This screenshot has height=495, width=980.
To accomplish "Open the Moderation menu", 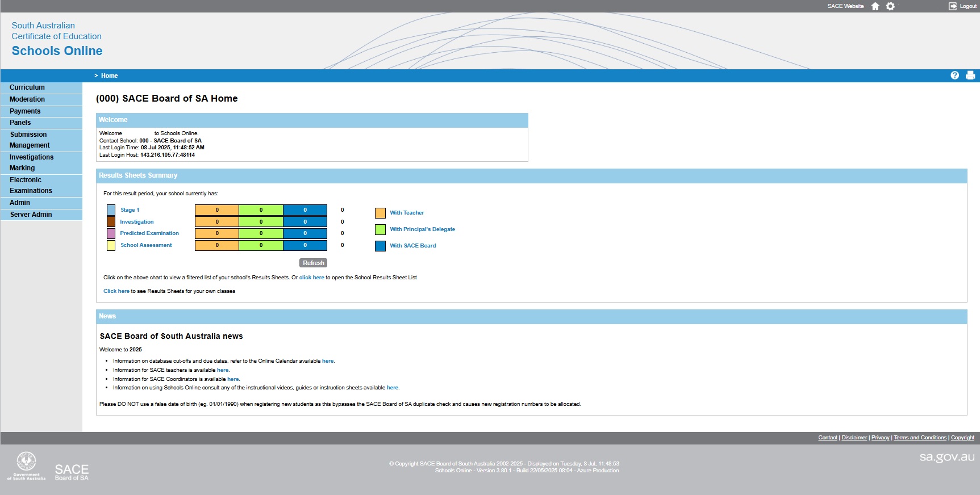I will (41, 99).
